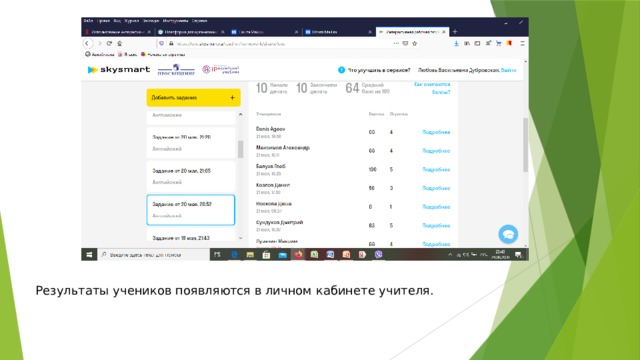Click the Windows taskbar search box
640x360 pixels.
(153, 255)
